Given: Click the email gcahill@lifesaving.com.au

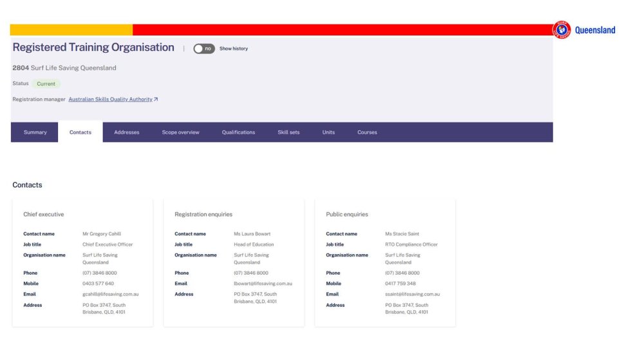Looking at the screenshot, I should [x=111, y=295].
